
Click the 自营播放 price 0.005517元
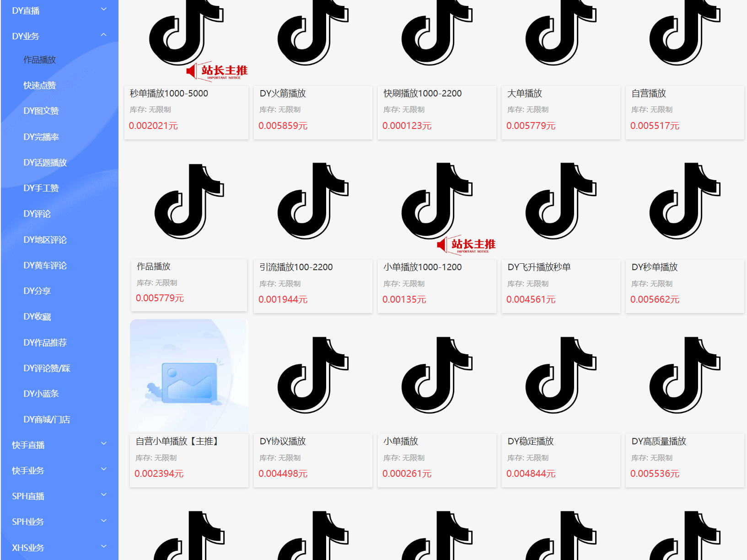coord(655,126)
